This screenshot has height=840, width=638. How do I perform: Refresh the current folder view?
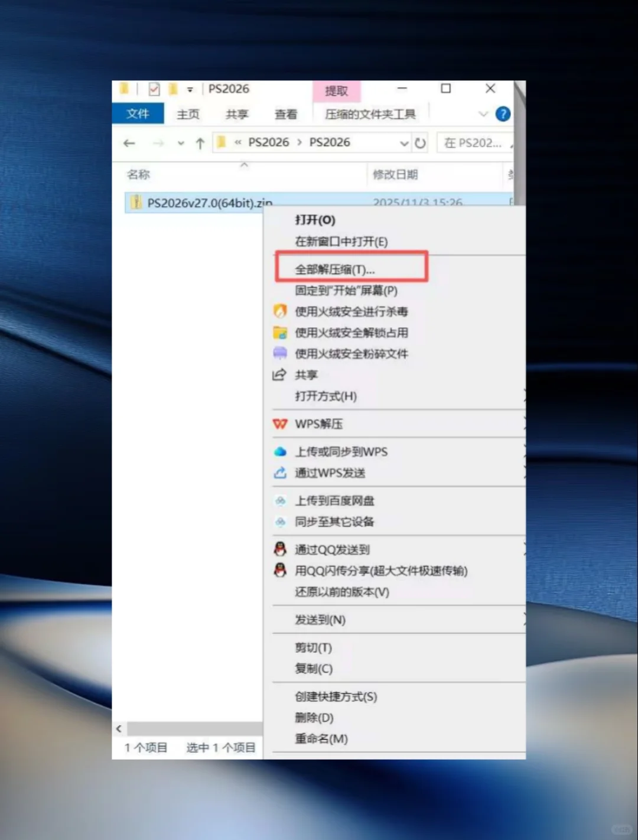pos(420,142)
